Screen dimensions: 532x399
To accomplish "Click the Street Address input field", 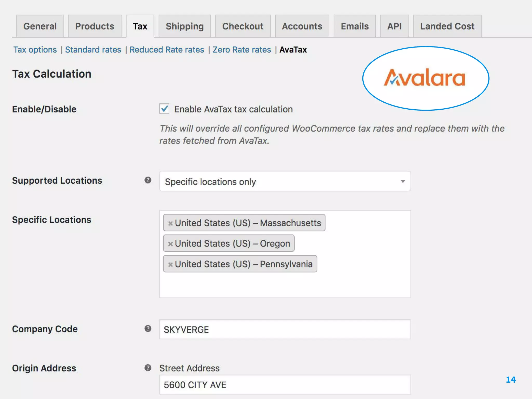I will point(285,385).
